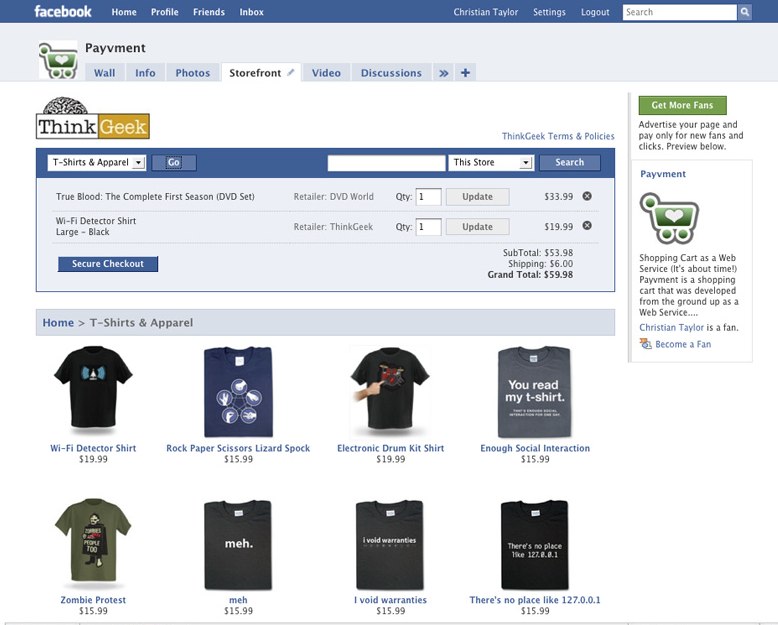Click the Become a Fan link
The width and height of the screenshot is (778, 625).
pyautogui.click(x=683, y=344)
